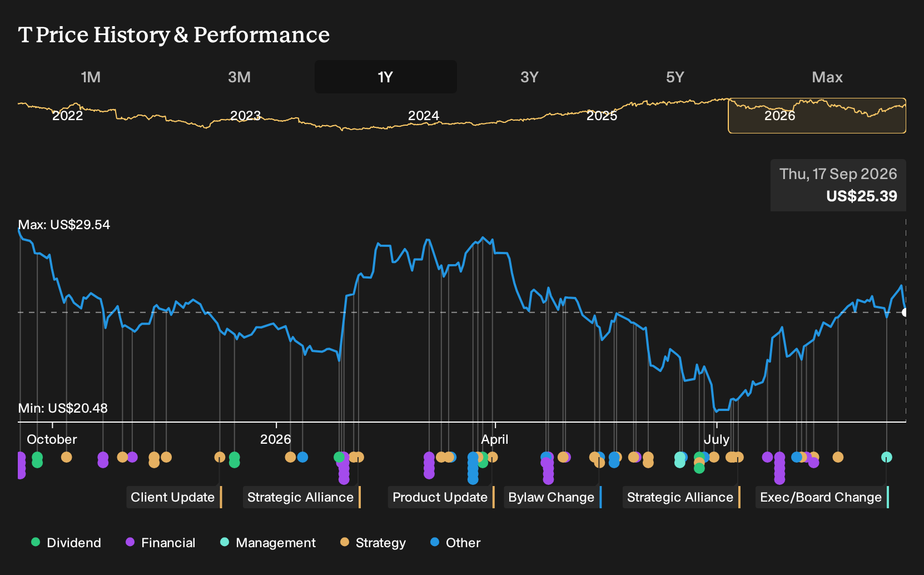Click the 2022 year in overview chart

click(x=67, y=116)
